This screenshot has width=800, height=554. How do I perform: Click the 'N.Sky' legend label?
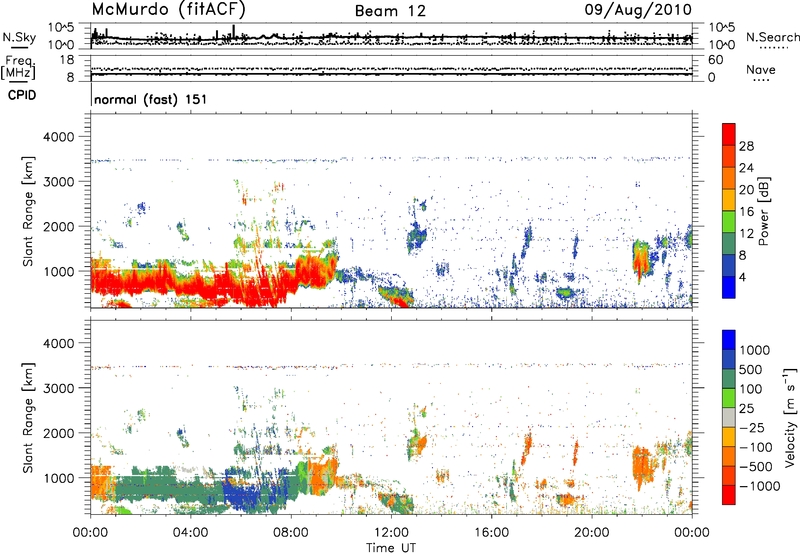pyautogui.click(x=19, y=37)
